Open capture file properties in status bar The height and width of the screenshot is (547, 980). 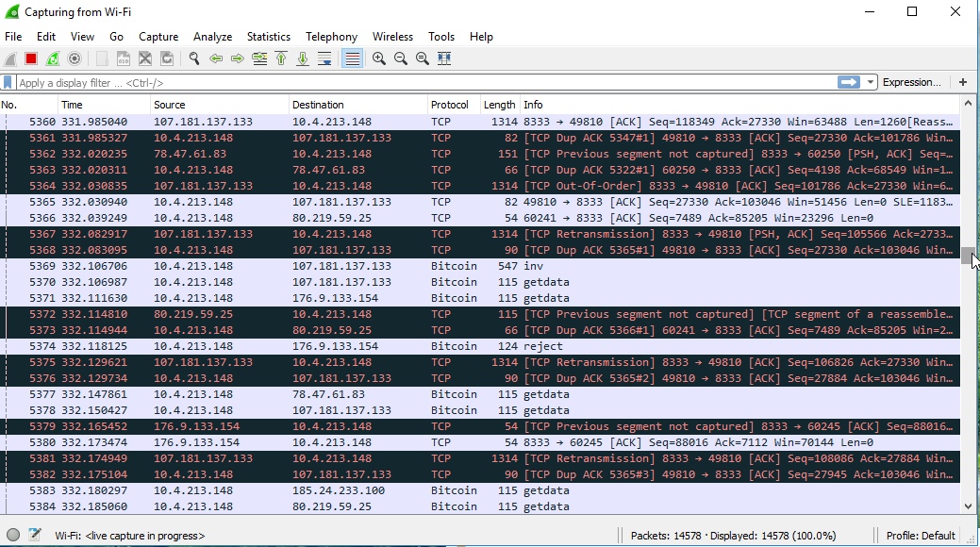(34, 535)
